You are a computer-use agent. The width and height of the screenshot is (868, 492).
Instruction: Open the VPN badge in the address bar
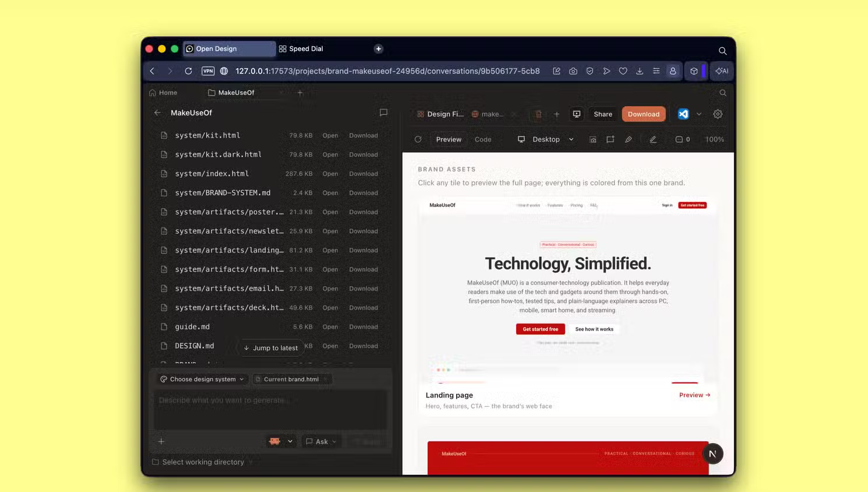coord(208,71)
